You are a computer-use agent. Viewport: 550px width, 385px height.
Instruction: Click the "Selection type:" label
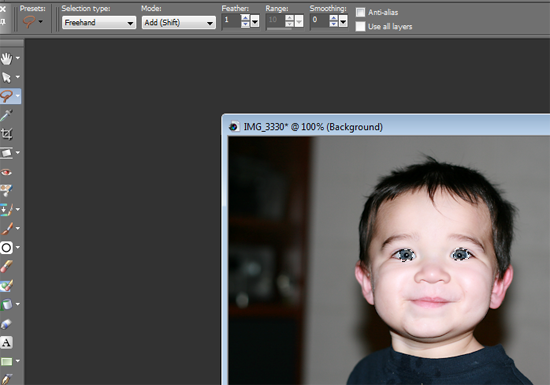[86, 8]
